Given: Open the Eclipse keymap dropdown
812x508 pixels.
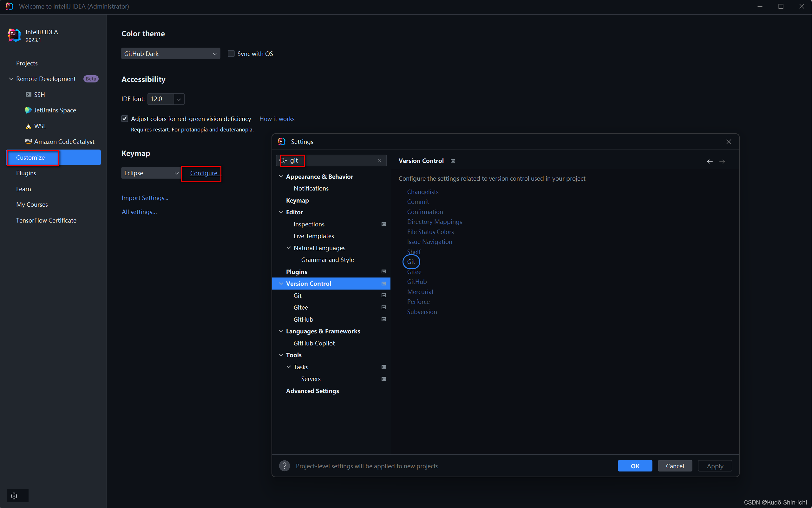Looking at the screenshot, I should tap(151, 173).
